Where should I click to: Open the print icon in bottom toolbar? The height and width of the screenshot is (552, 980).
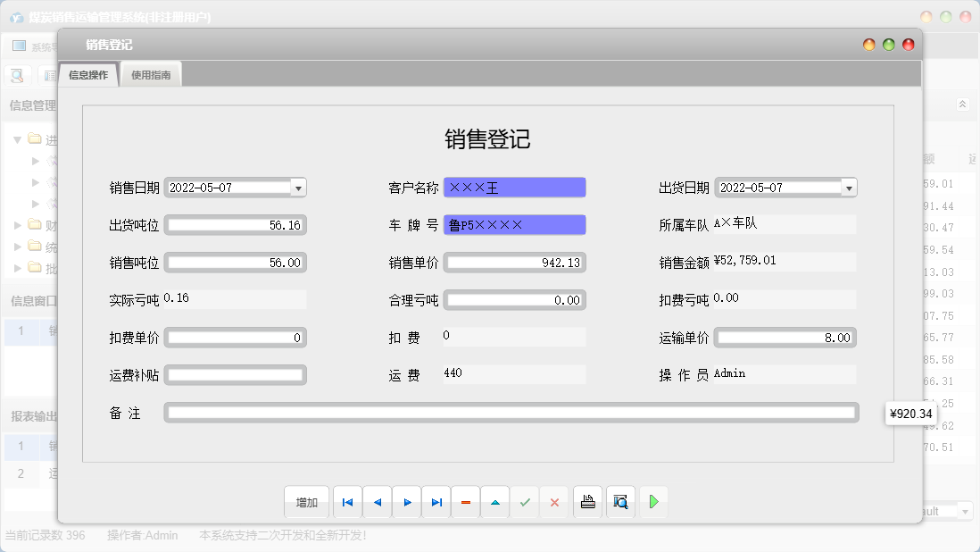(x=587, y=501)
